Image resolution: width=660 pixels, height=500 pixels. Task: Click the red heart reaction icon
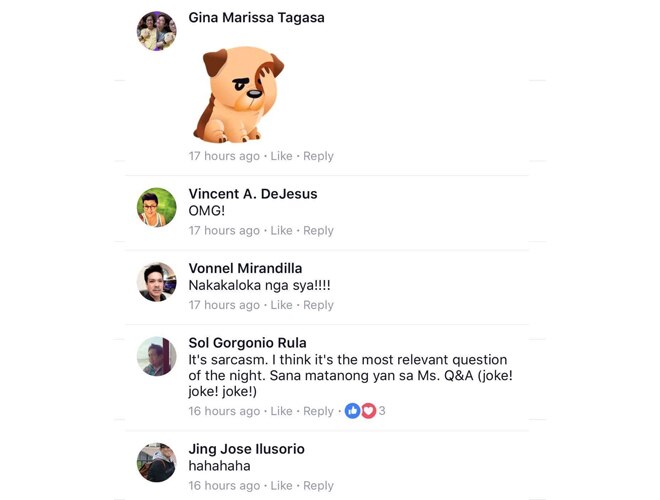click(368, 411)
